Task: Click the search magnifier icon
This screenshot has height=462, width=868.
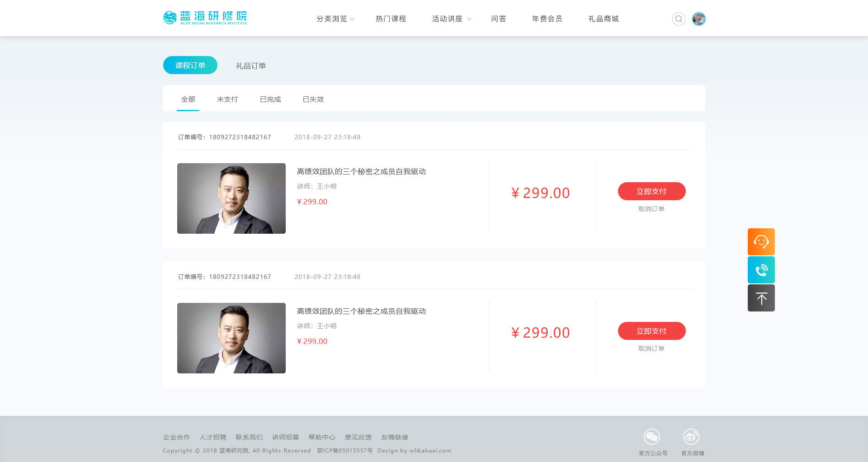Action: [x=679, y=19]
